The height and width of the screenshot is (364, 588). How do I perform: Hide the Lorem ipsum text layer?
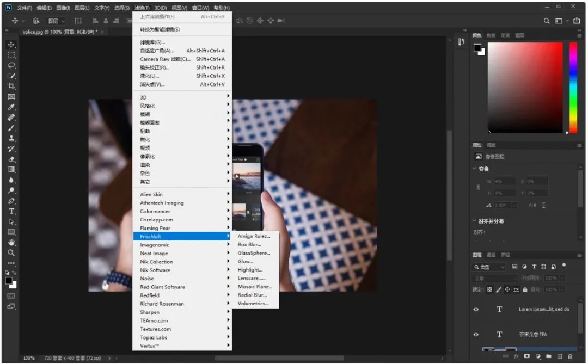tap(476, 309)
